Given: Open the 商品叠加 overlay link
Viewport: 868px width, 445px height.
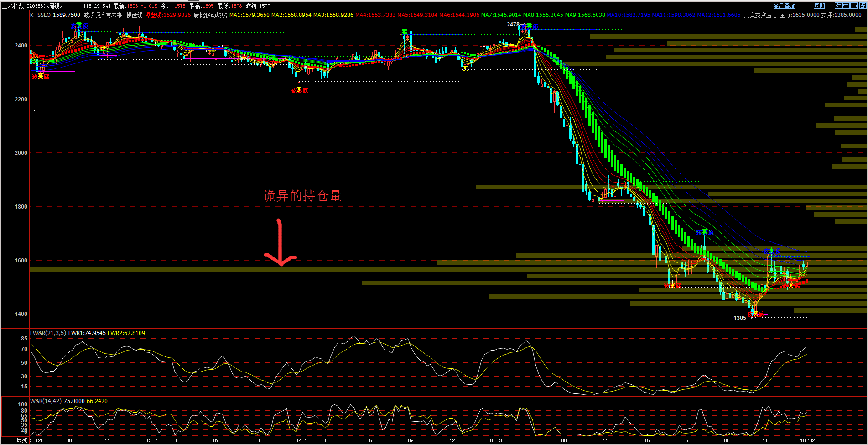Looking at the screenshot, I should [785, 6].
